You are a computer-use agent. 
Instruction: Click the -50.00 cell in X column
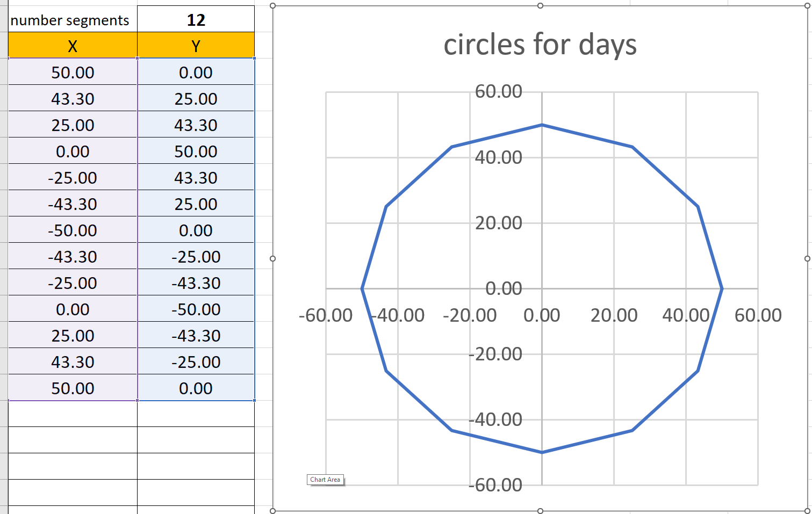73,230
